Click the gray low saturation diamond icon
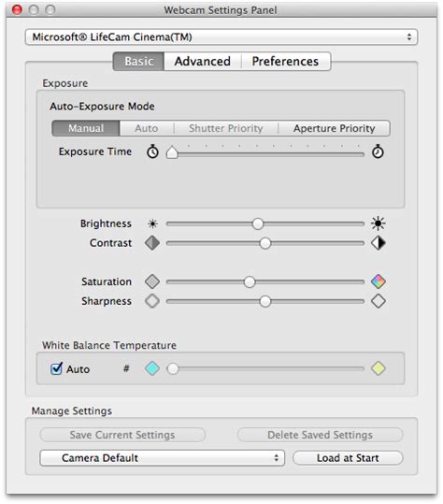This screenshot has height=504, width=443. tap(152, 281)
